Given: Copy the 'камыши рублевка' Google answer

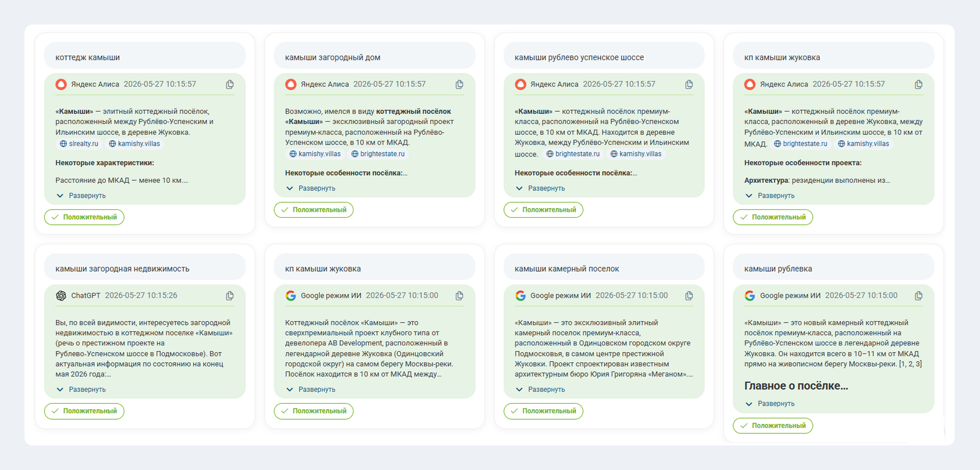Looking at the screenshot, I should (x=918, y=295).
